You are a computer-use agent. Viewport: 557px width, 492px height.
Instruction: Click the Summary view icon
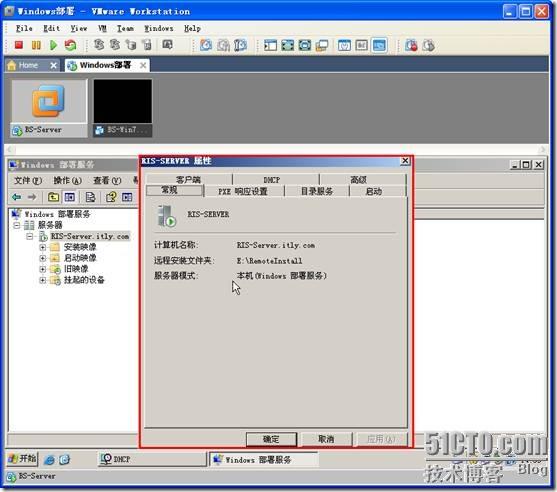(x=344, y=45)
